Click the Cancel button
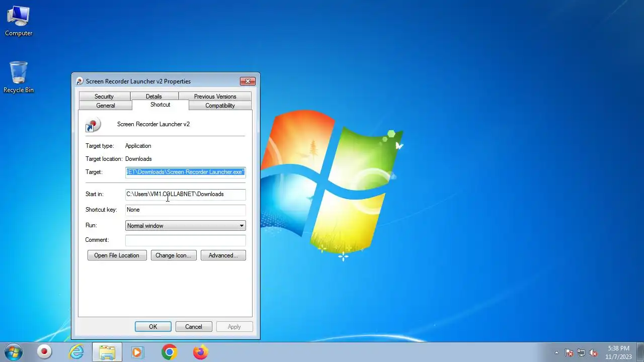This screenshot has width=644, height=362. coord(194,327)
